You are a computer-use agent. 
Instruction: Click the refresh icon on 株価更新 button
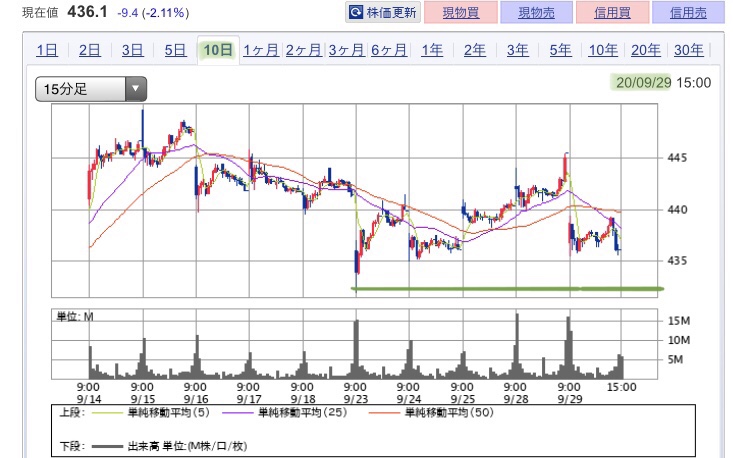click(x=356, y=12)
